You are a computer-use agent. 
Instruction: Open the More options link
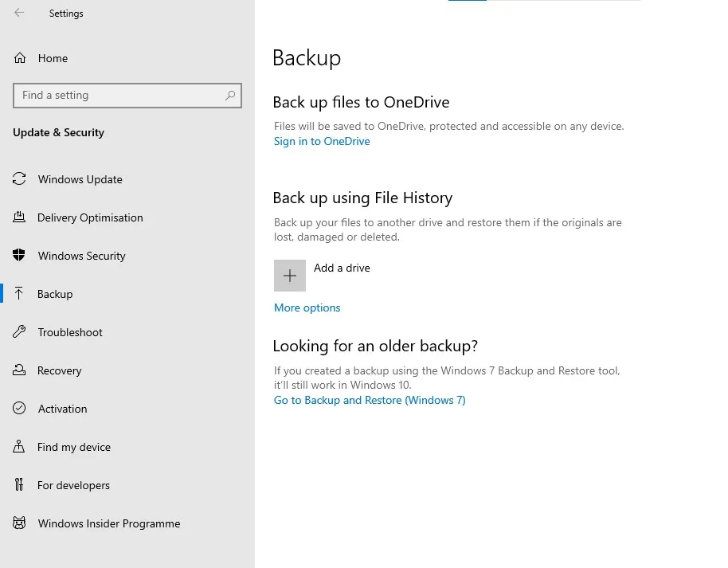click(x=307, y=308)
